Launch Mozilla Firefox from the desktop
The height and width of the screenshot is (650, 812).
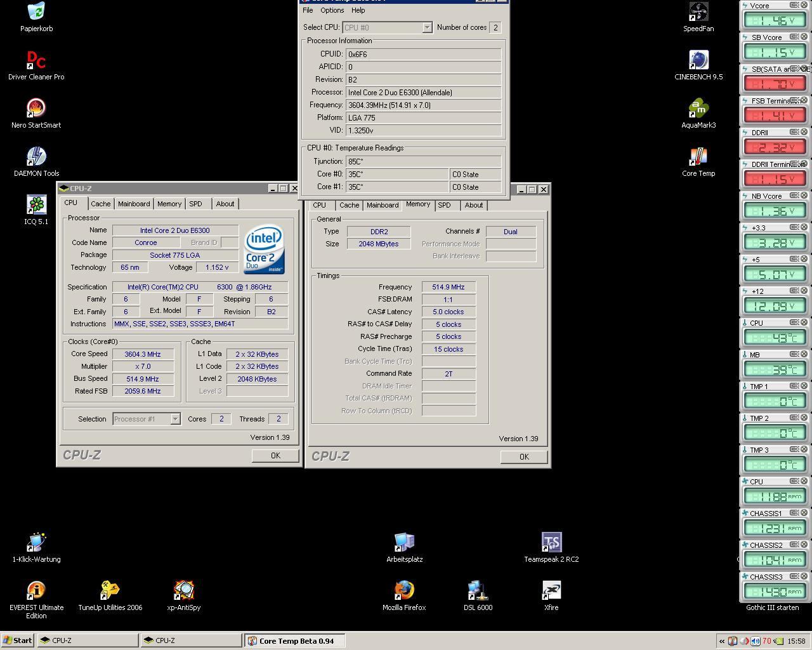click(x=404, y=592)
